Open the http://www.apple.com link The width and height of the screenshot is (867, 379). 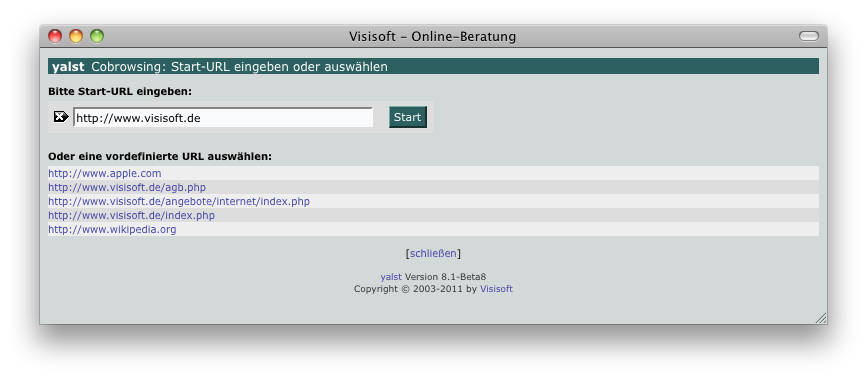coord(105,173)
